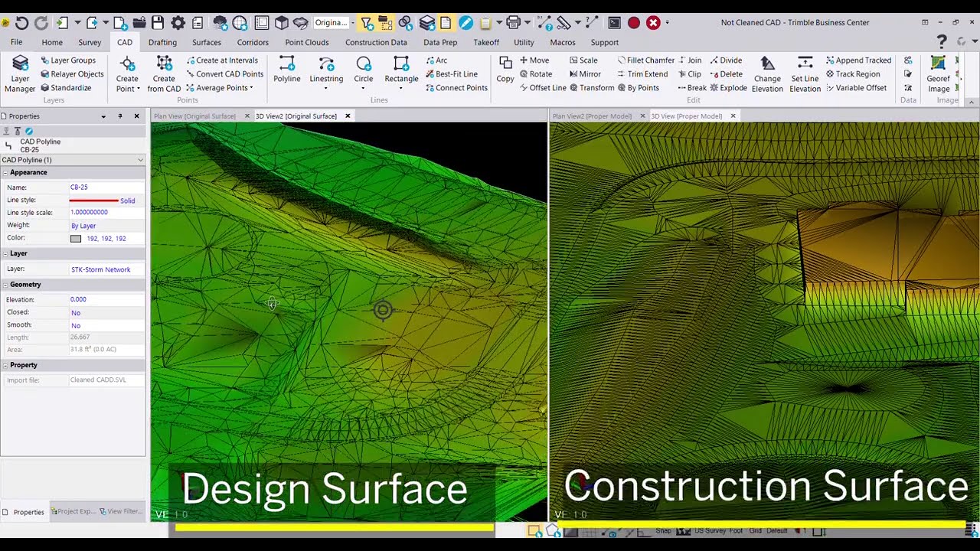Click the Create from CAD tool
This screenshot has height=551, width=980.
coord(164,74)
